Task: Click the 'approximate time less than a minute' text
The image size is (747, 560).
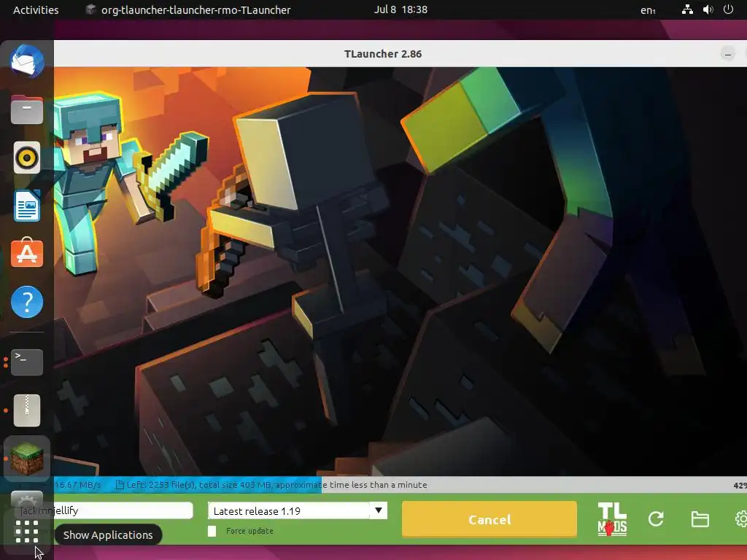Action: pos(352,485)
